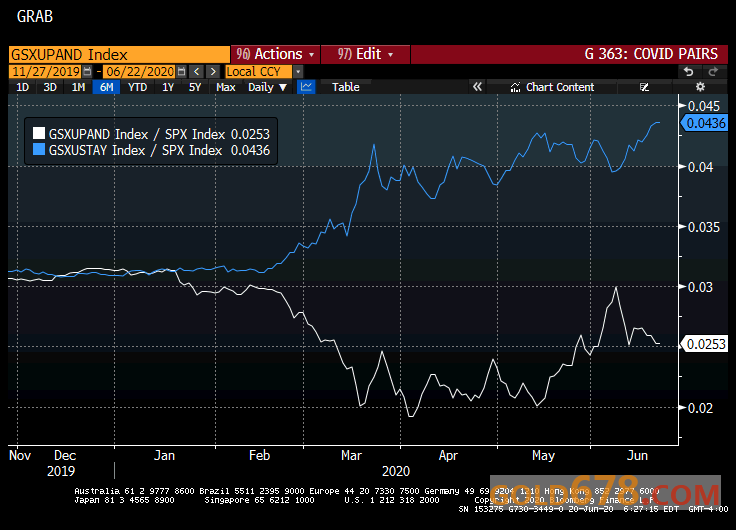
Task: Open chart settings gear icon
Action: coord(700,87)
